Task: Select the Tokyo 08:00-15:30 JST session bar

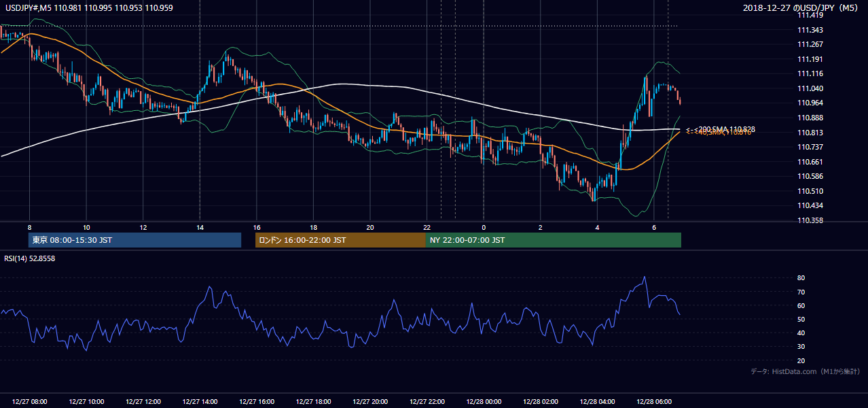Action: click(134, 240)
